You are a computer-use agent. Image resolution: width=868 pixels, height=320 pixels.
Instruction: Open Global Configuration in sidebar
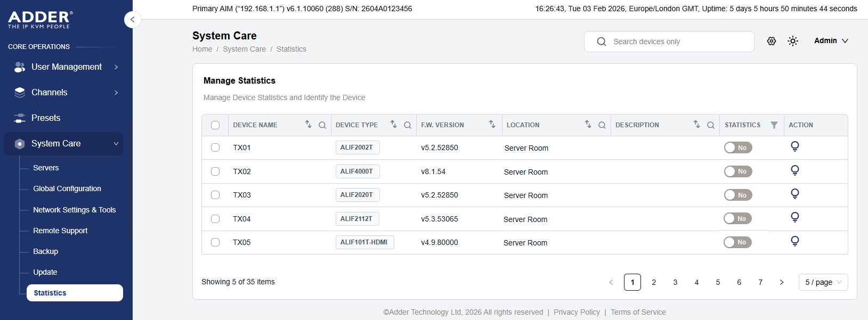coord(67,188)
